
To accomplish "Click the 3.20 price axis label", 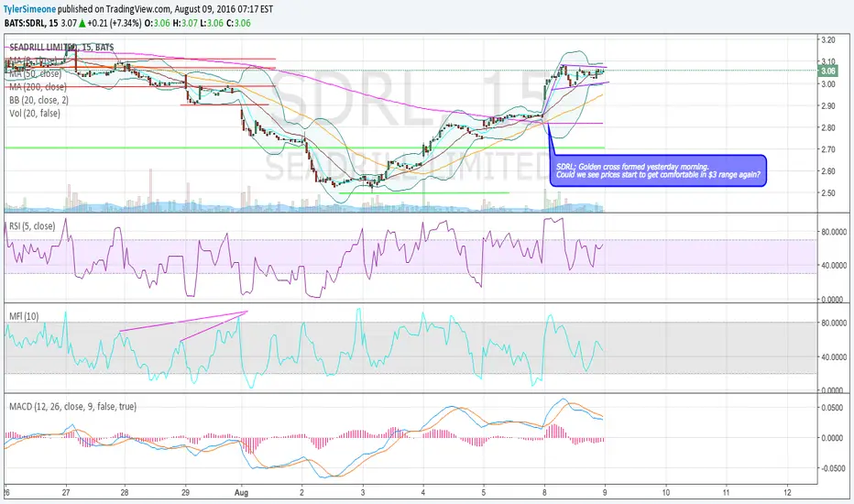I will click(827, 39).
